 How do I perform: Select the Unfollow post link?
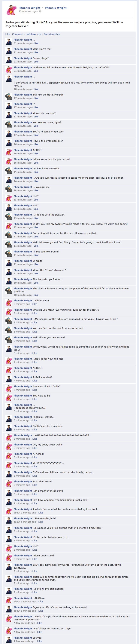(34, 34)
